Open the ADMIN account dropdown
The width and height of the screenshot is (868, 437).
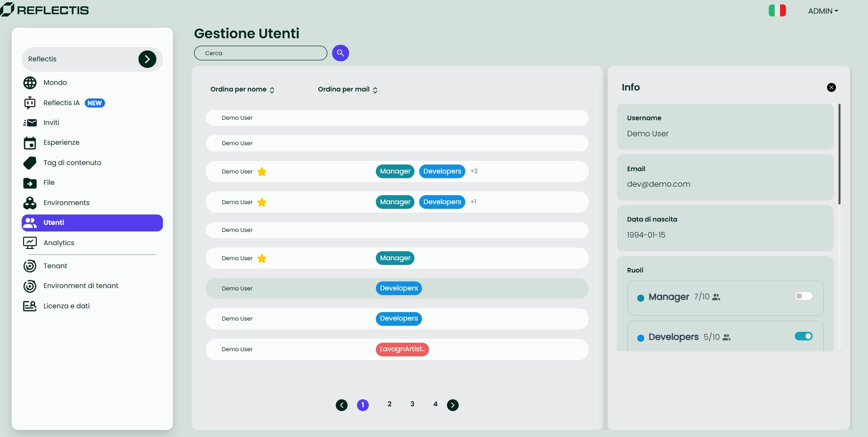coord(823,11)
